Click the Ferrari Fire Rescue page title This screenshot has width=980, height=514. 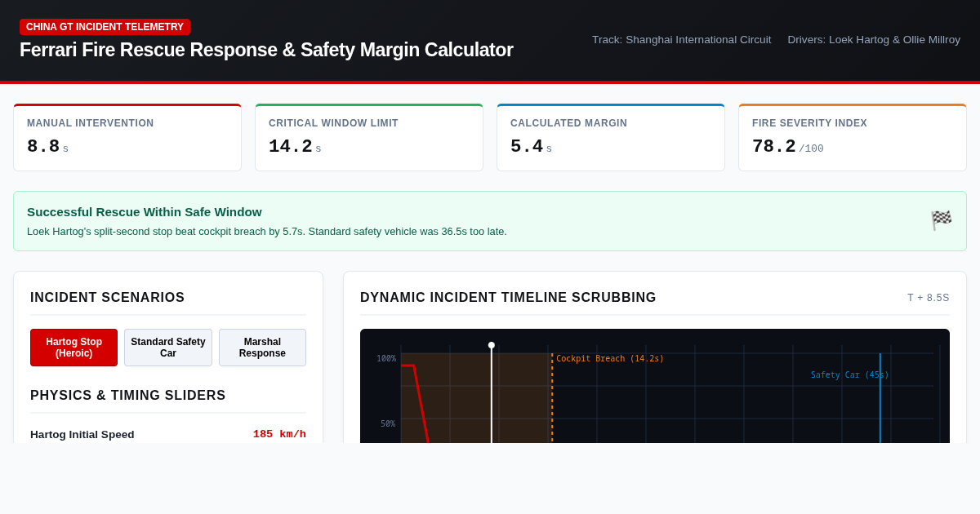(266, 50)
